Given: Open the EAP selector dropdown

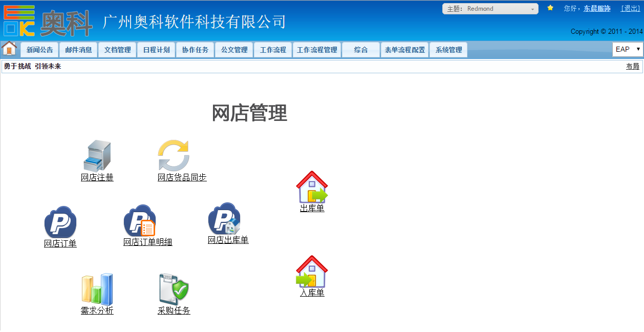Looking at the screenshot, I should tap(628, 49).
